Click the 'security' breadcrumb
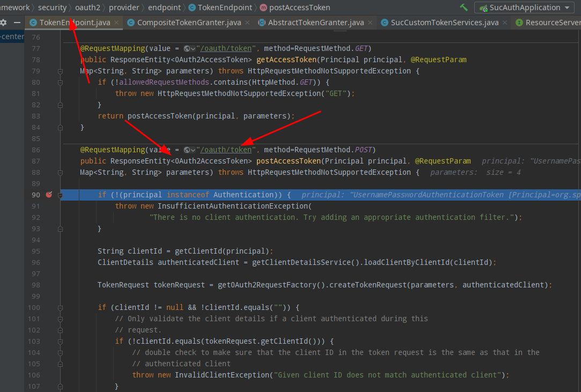This screenshot has width=581, height=392. tap(52, 8)
